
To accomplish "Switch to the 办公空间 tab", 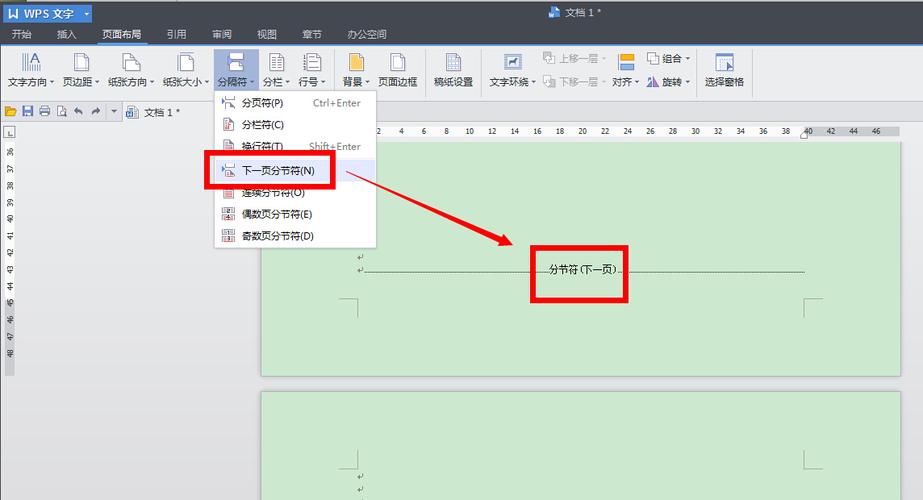I will pos(367,34).
